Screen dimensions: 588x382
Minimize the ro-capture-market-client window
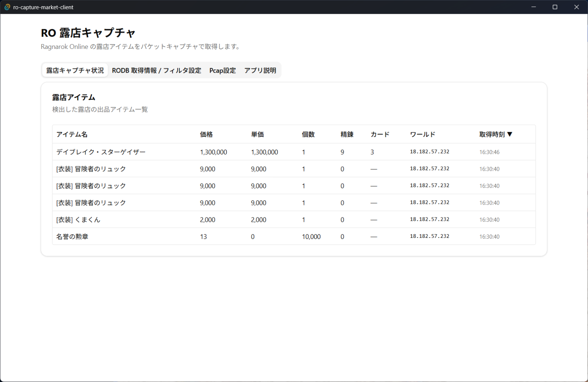(x=534, y=7)
